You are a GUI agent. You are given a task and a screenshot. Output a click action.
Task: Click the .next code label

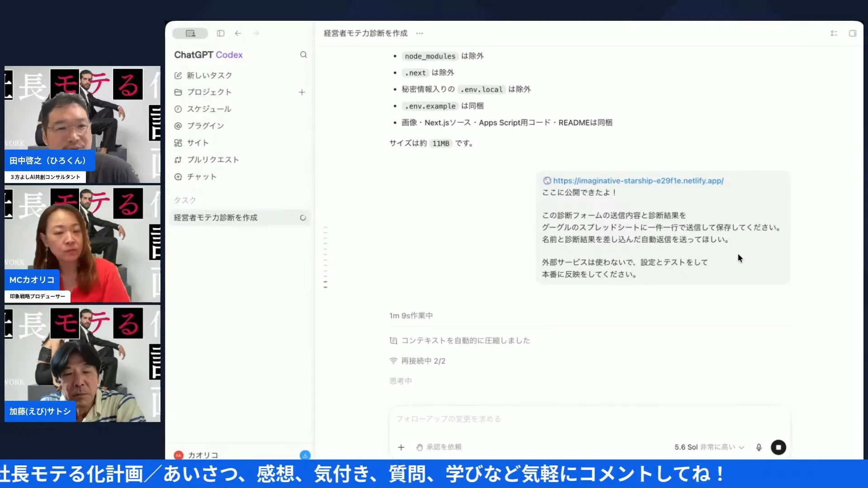415,73
